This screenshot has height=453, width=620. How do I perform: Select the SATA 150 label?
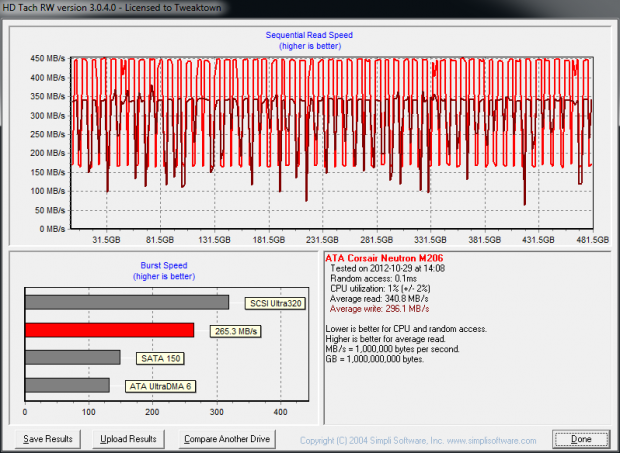click(161, 359)
